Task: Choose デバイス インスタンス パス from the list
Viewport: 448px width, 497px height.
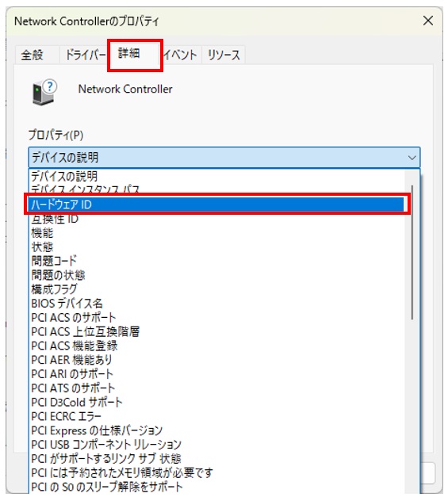Action: pos(216,189)
